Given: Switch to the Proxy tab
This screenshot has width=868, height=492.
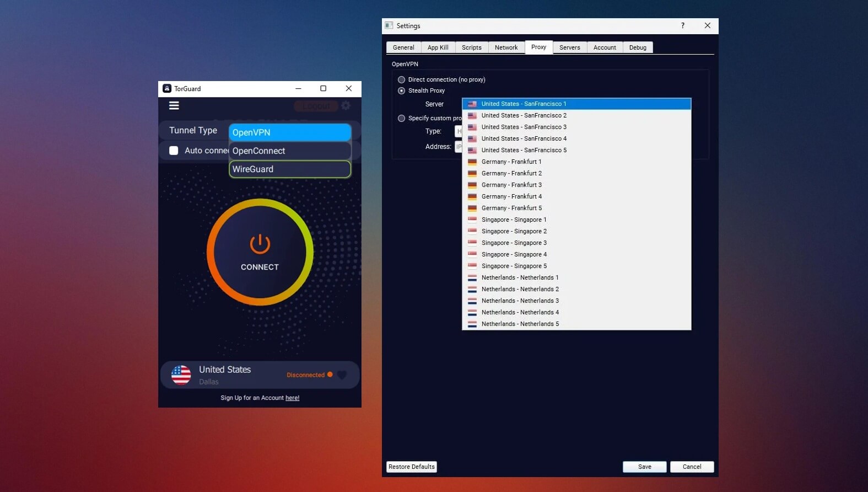Looking at the screenshot, I should pos(538,47).
